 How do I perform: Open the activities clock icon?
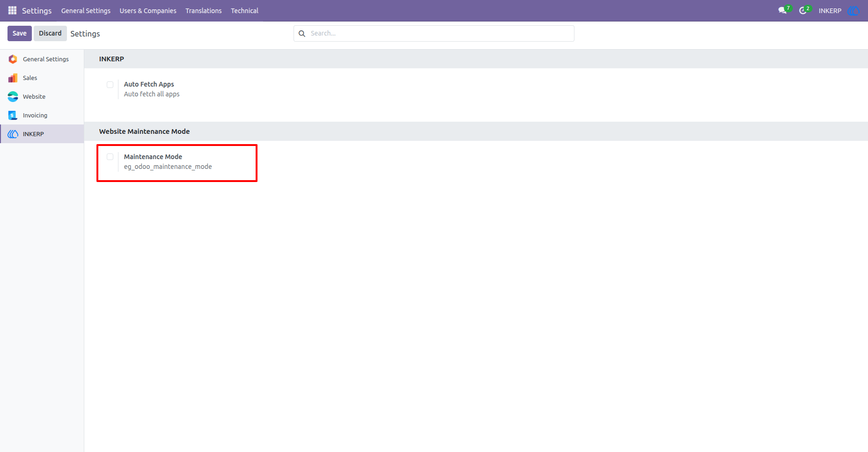point(803,10)
